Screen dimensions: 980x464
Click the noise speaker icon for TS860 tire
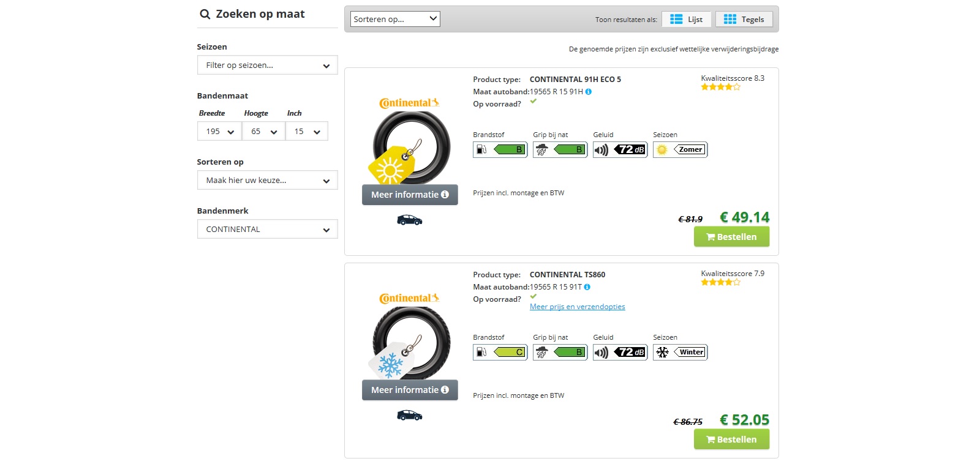[601, 353]
